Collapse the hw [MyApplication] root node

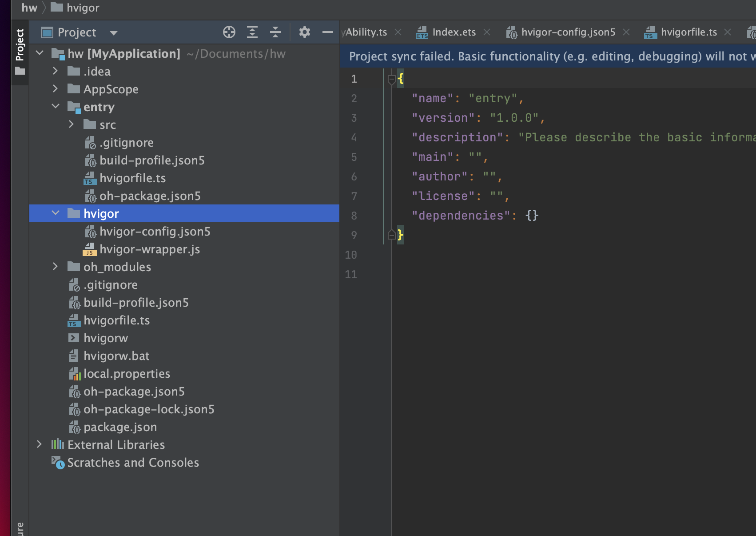[x=40, y=53]
